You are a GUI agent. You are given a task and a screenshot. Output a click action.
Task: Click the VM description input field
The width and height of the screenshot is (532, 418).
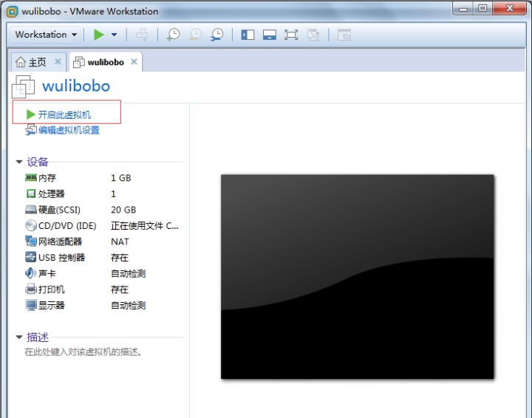[x=83, y=352]
